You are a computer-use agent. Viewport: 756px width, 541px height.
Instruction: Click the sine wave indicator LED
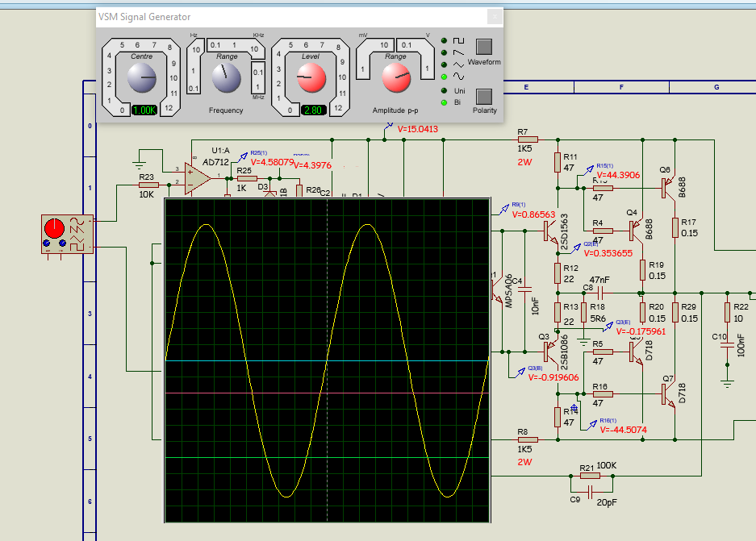(444, 76)
